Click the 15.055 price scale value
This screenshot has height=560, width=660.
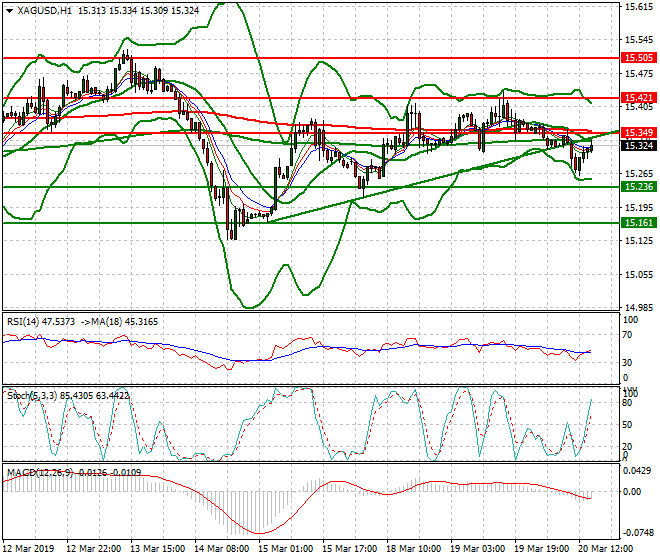coord(639,275)
